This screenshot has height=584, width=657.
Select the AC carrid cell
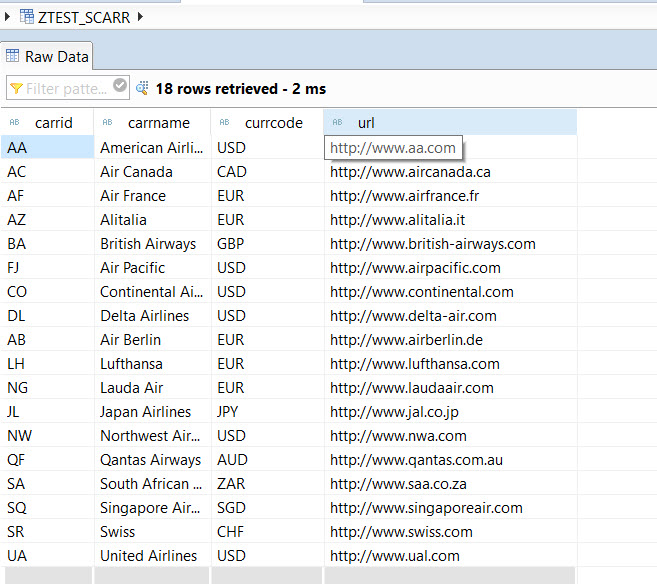tap(47, 171)
